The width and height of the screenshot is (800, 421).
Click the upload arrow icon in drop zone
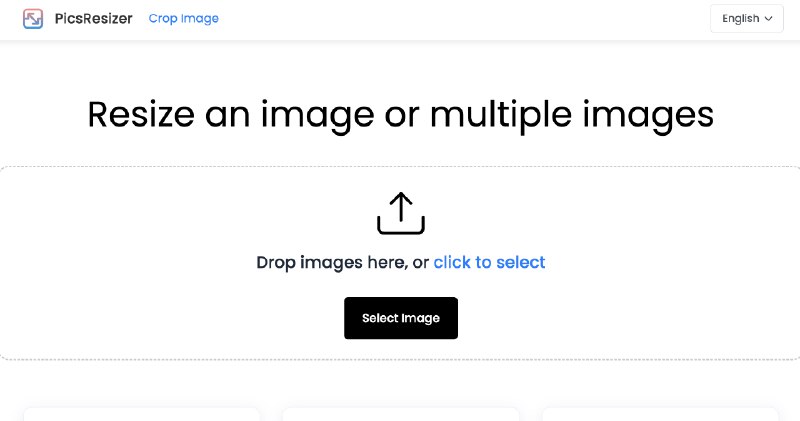click(x=401, y=213)
